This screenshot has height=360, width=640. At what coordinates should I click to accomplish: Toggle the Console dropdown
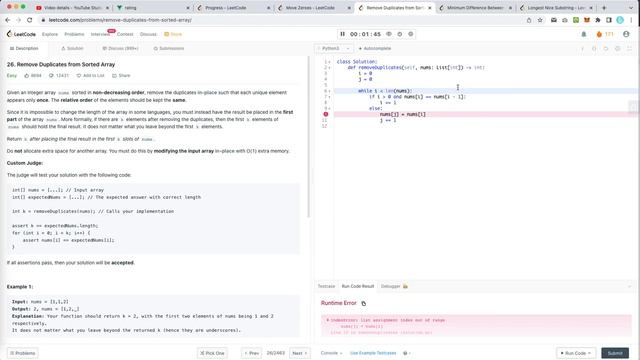coord(331,353)
